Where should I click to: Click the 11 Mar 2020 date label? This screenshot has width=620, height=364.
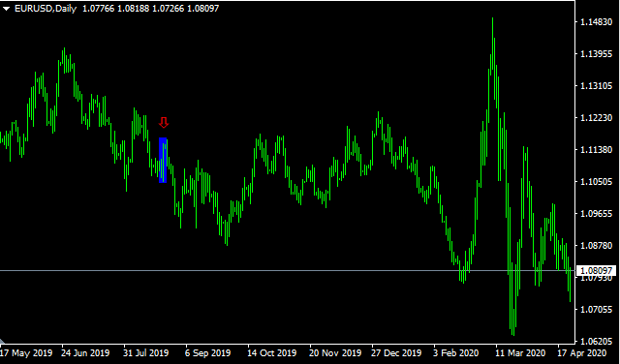[x=521, y=352]
